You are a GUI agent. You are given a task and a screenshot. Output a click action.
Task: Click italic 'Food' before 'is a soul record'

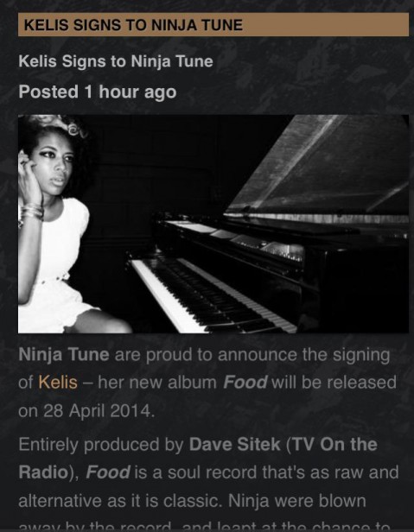108,472
